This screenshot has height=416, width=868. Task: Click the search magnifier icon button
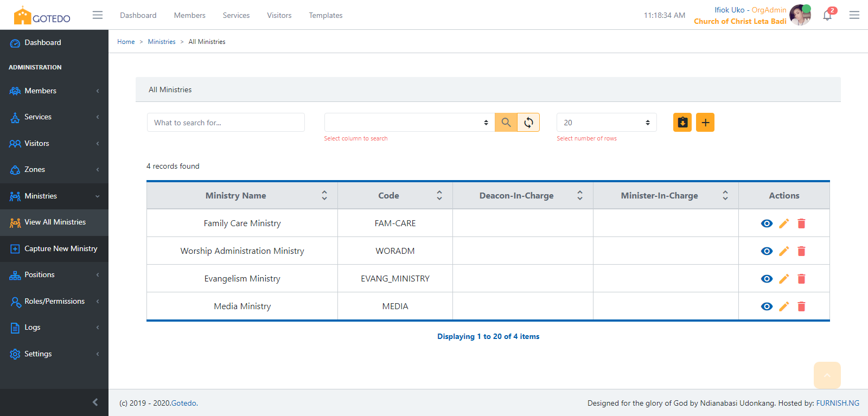point(506,123)
